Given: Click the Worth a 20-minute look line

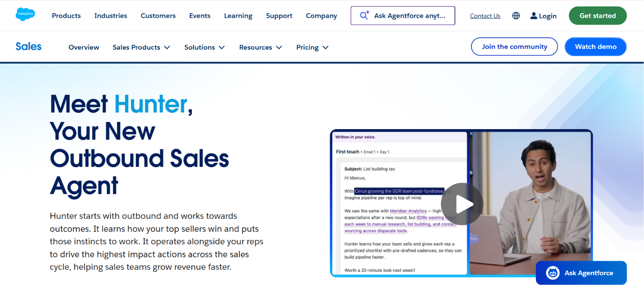Looking at the screenshot, I should 380,271.
